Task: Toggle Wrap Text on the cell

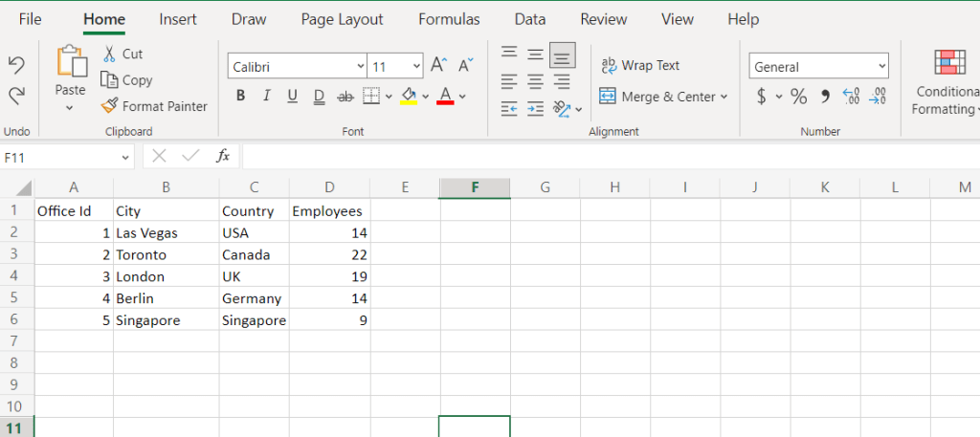Action: (639, 65)
